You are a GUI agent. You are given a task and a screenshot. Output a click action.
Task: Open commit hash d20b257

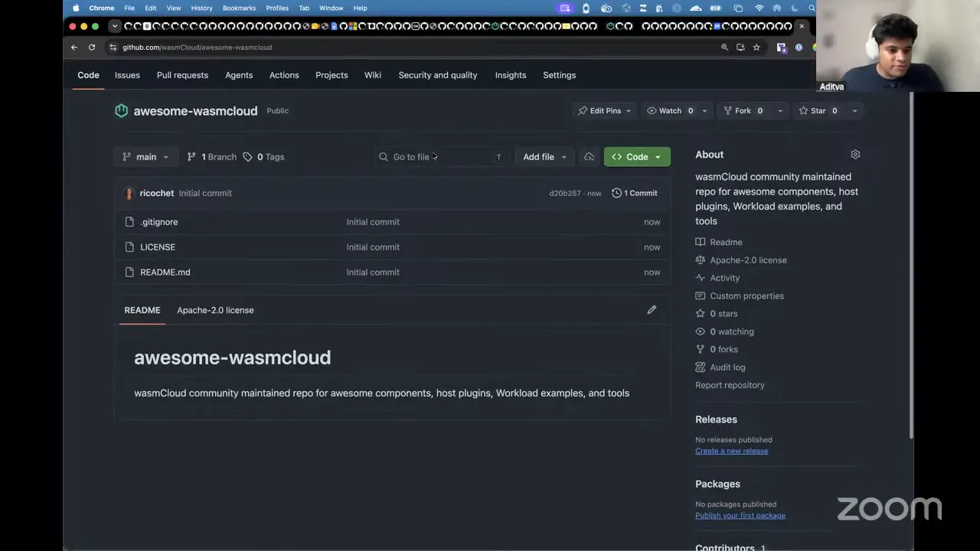point(565,194)
